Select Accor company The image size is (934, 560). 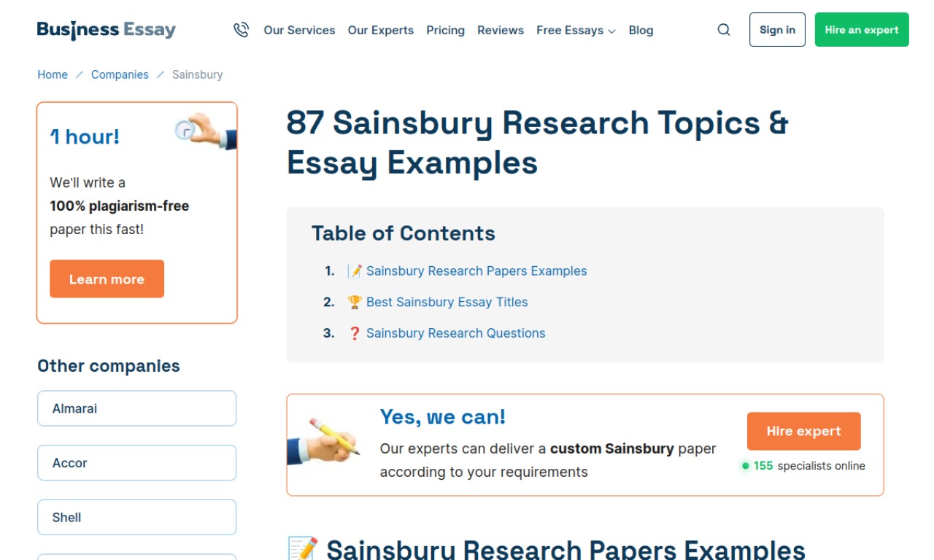pos(137,463)
